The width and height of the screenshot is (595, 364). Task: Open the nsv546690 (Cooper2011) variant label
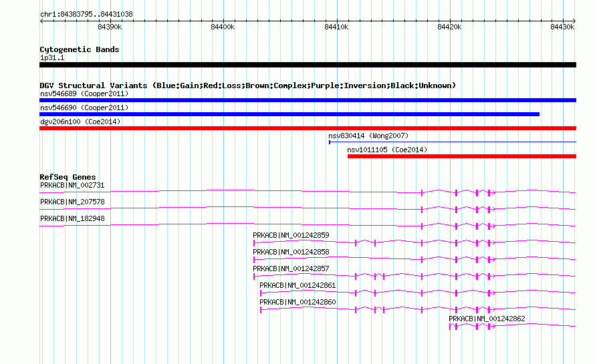pyautogui.click(x=84, y=108)
